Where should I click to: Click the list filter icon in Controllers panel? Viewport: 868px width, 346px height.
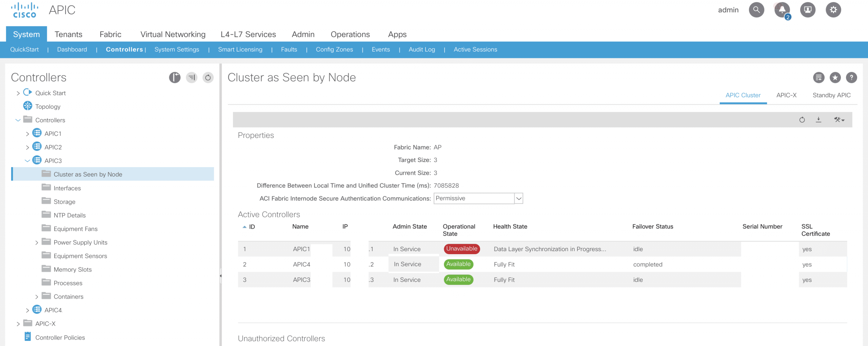(192, 78)
